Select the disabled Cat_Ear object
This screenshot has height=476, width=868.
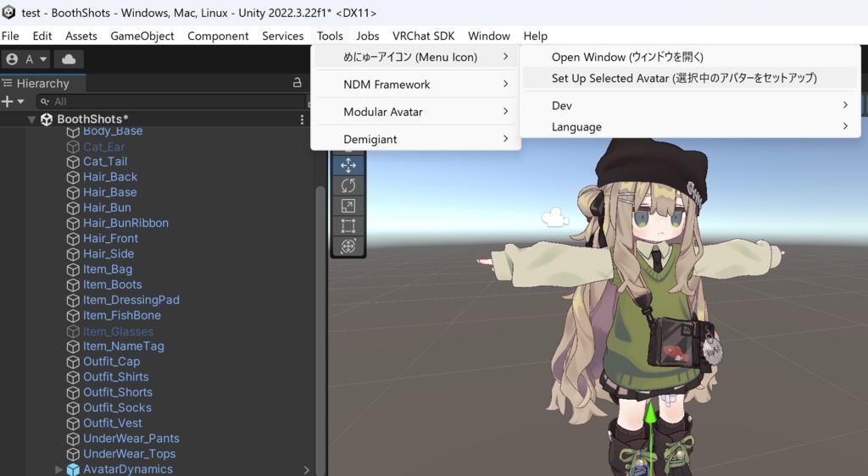[x=104, y=147]
